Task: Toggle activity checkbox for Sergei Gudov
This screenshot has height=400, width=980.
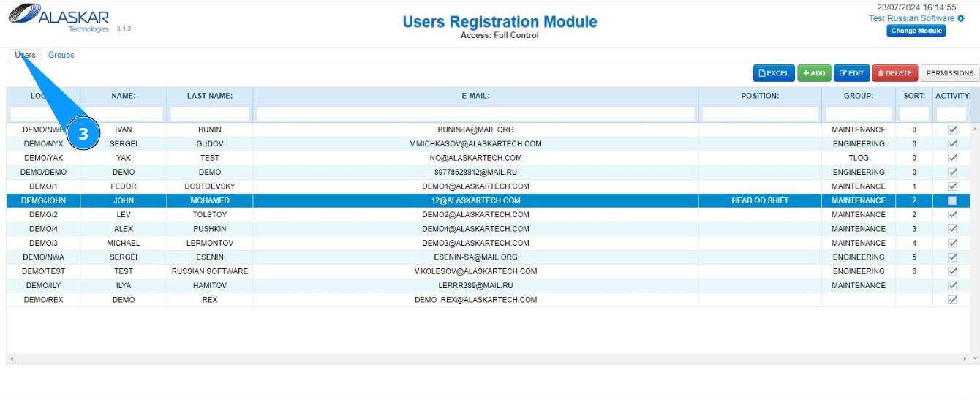Action: coord(952,143)
